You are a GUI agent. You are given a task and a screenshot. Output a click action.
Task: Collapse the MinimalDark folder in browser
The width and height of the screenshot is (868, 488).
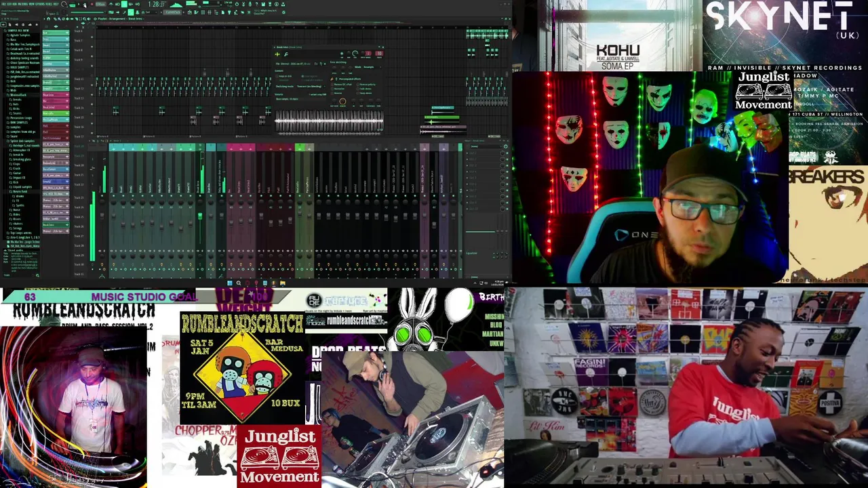click(18, 95)
